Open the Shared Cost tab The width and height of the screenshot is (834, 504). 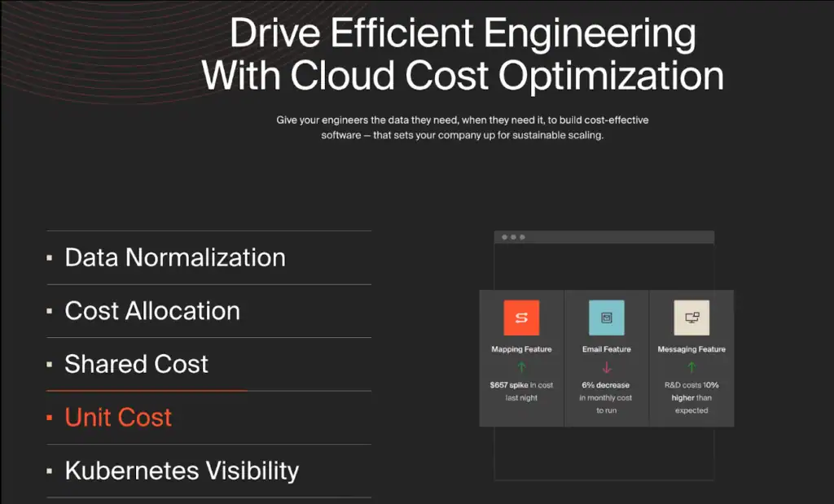coord(209,364)
